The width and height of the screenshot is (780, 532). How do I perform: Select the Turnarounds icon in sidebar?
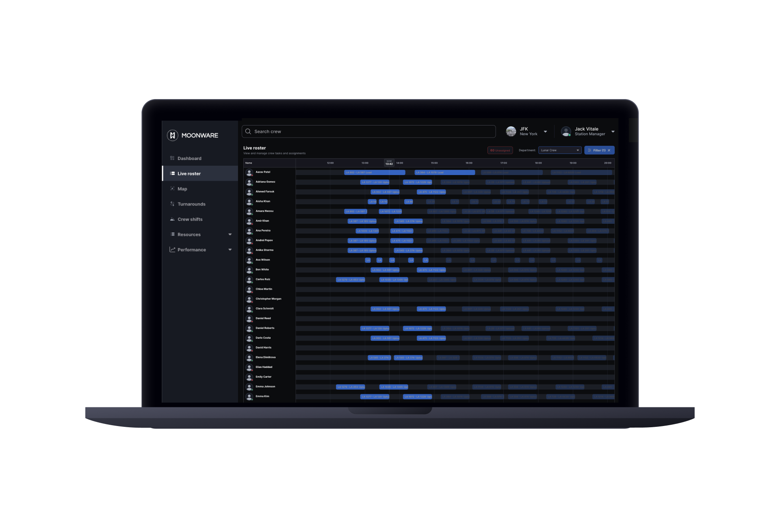click(x=172, y=204)
